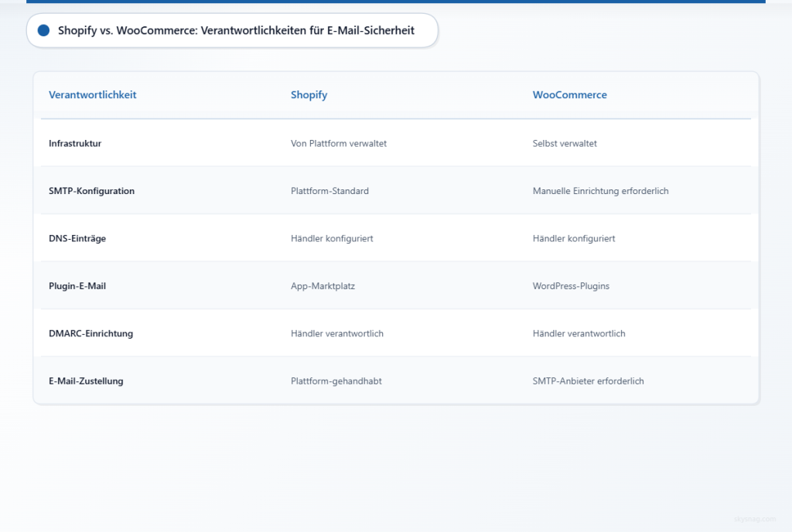
Task: Click the 'Infrastruktur' row label
Action: (75, 143)
